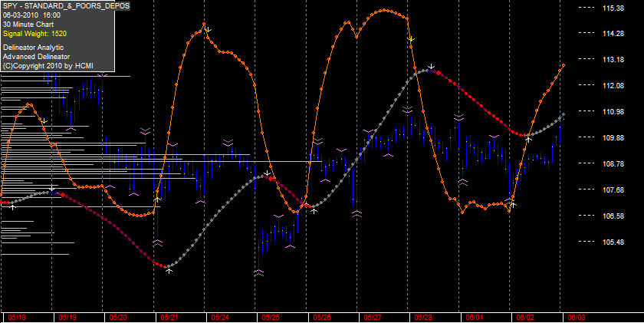The image size is (644, 323).
Task: Click the 05/18 date label
Action: pos(14,318)
